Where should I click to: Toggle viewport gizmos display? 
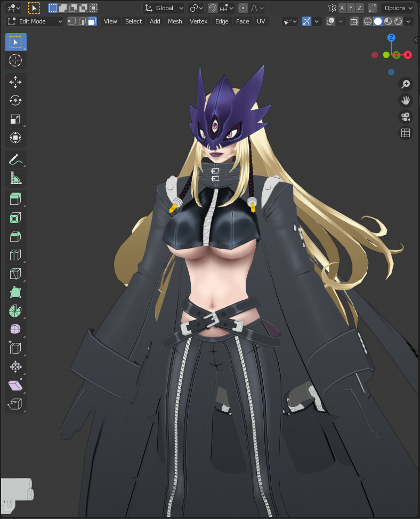point(306,21)
